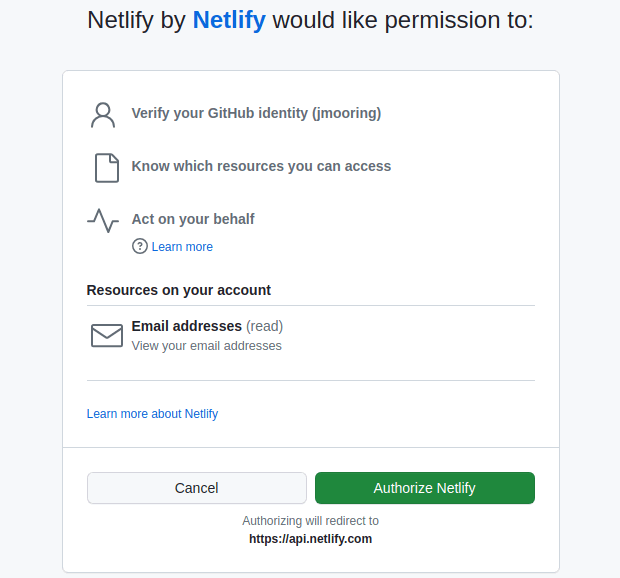The image size is (620, 578).
Task: Click "View your email addresses" description
Action: pos(207,346)
